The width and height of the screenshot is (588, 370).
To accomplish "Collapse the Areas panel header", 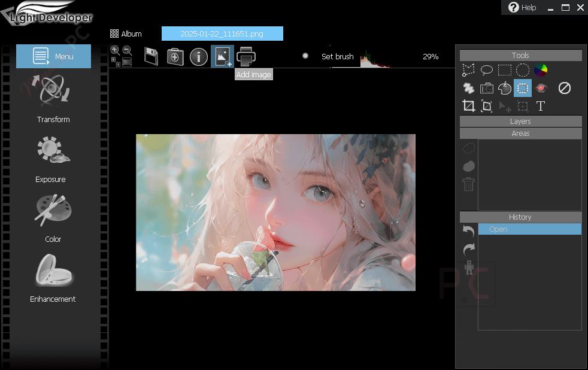I will (520, 134).
